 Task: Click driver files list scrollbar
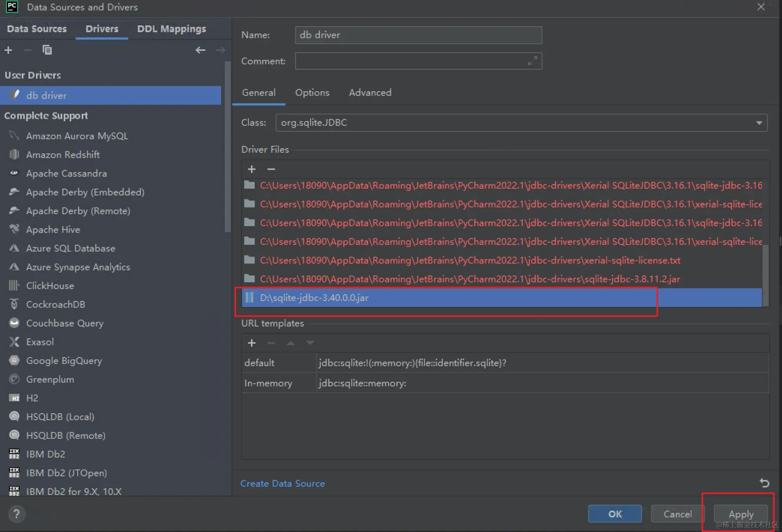click(765, 275)
